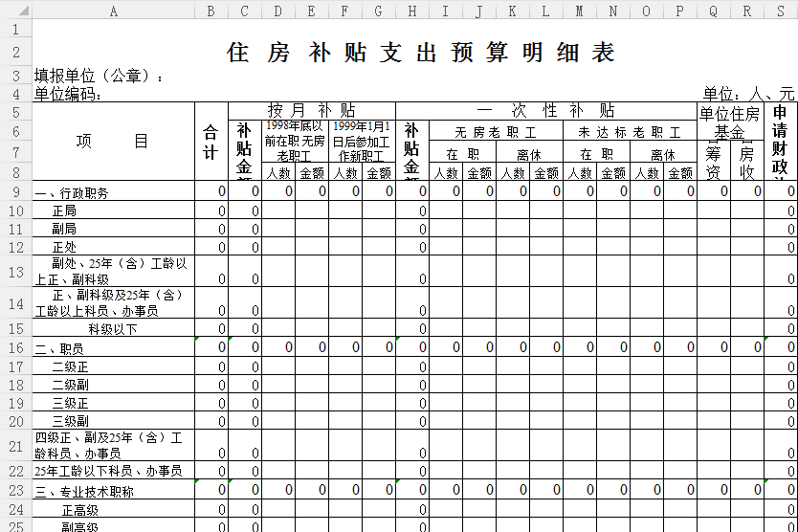The height and width of the screenshot is (532, 798).
Task: Select row 23 header
Action: click(x=15, y=490)
